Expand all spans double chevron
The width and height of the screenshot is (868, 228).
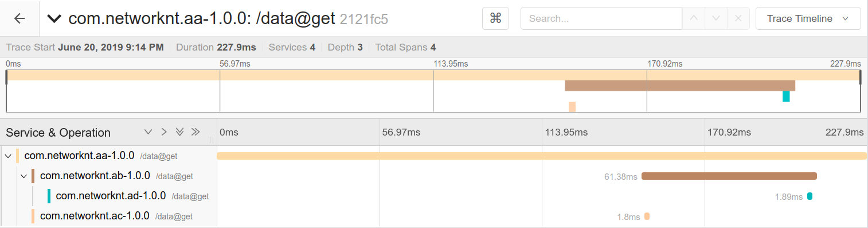pyautogui.click(x=179, y=132)
